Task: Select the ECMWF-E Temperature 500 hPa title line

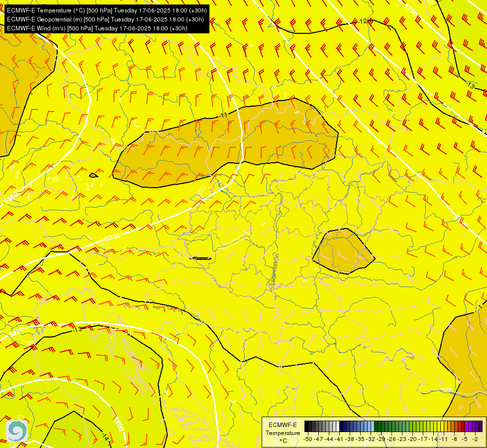Action: 106,10
